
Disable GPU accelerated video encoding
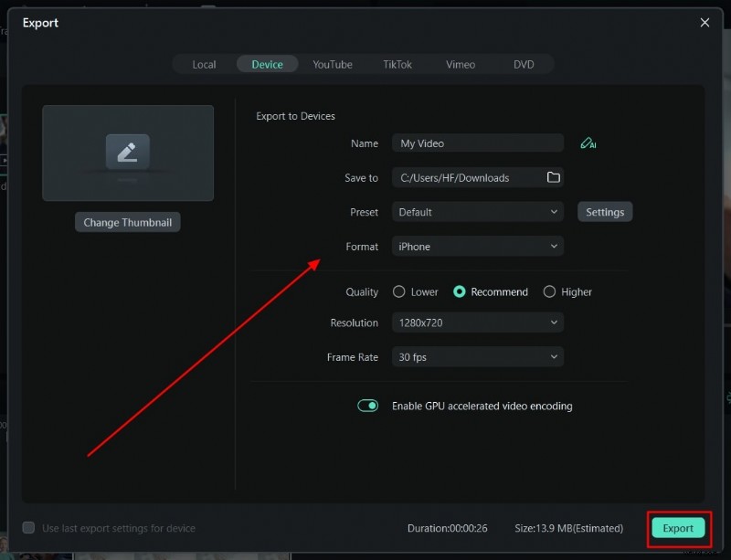coord(367,406)
